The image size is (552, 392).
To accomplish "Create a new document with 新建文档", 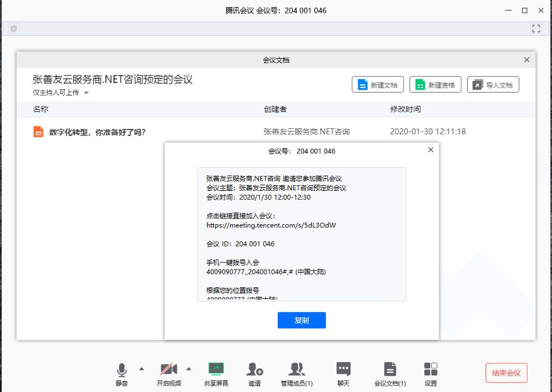I will pyautogui.click(x=378, y=84).
